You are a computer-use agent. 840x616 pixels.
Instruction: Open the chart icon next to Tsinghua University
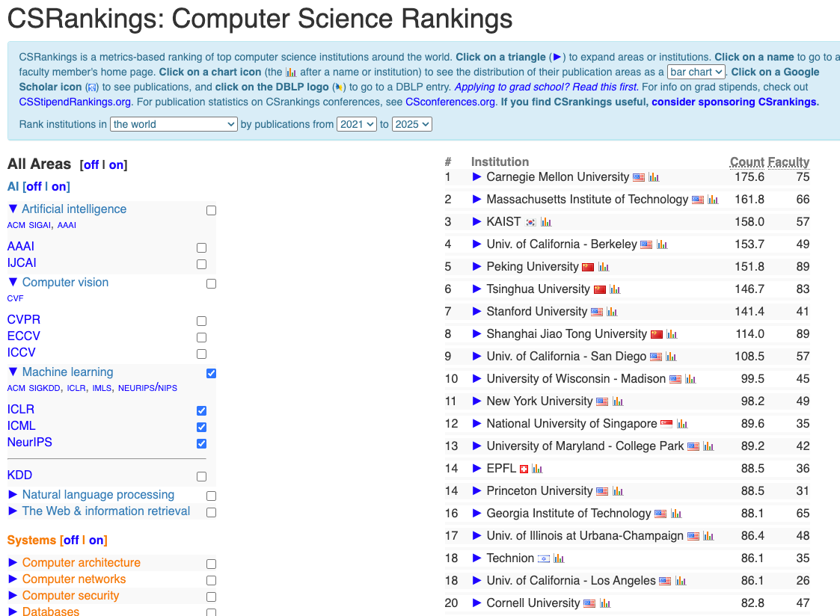pyautogui.click(x=615, y=289)
